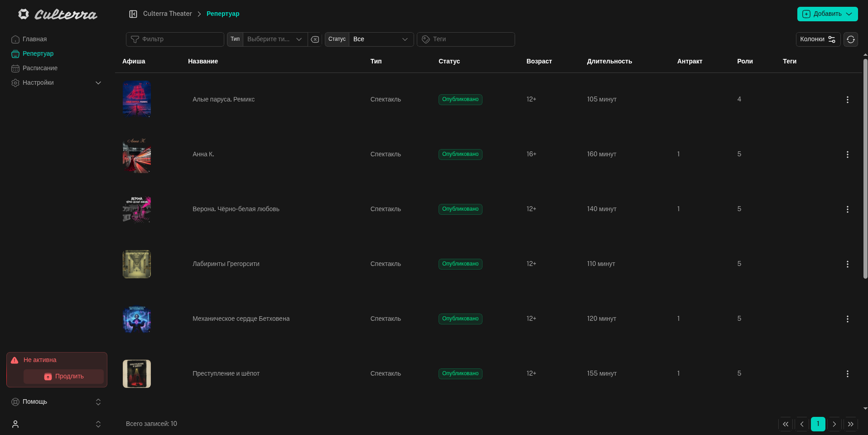Viewport: 868px width, 435px height.
Task: Clear the type filter selection
Action: pyautogui.click(x=315, y=39)
